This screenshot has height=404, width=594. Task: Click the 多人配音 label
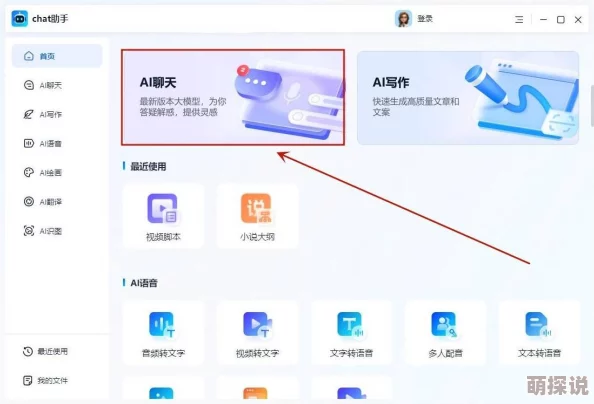click(x=446, y=353)
